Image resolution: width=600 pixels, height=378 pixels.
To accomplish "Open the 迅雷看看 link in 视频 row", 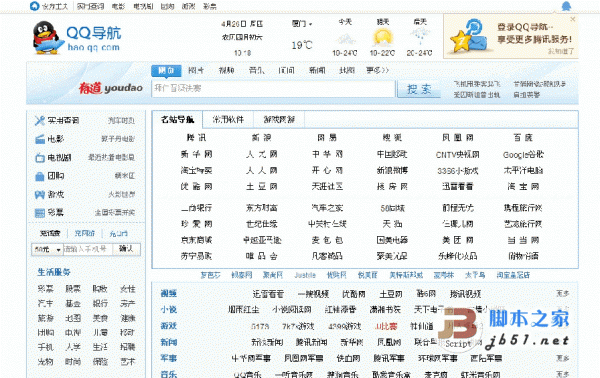I will point(268,294).
